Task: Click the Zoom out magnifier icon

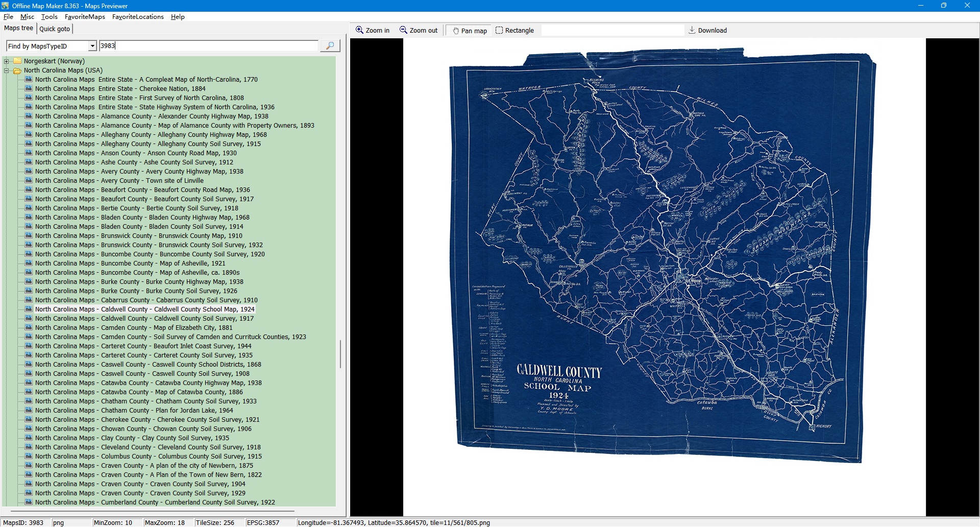Action: click(x=403, y=30)
